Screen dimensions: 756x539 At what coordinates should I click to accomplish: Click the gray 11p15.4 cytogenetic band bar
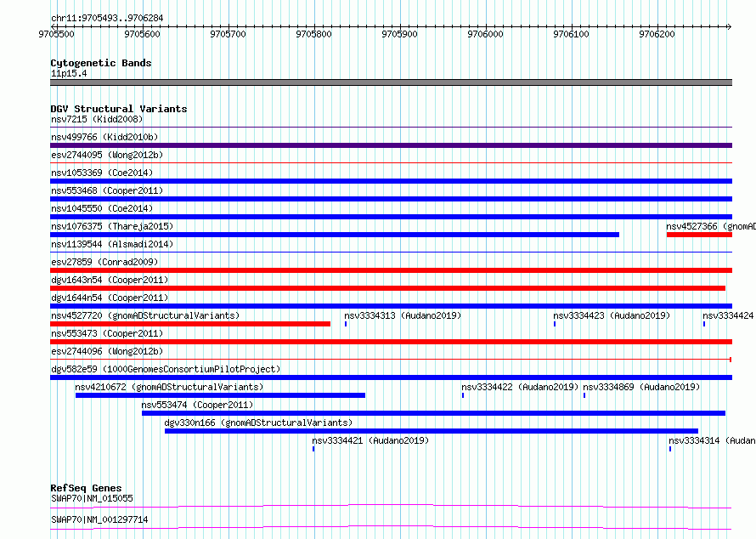[391, 82]
